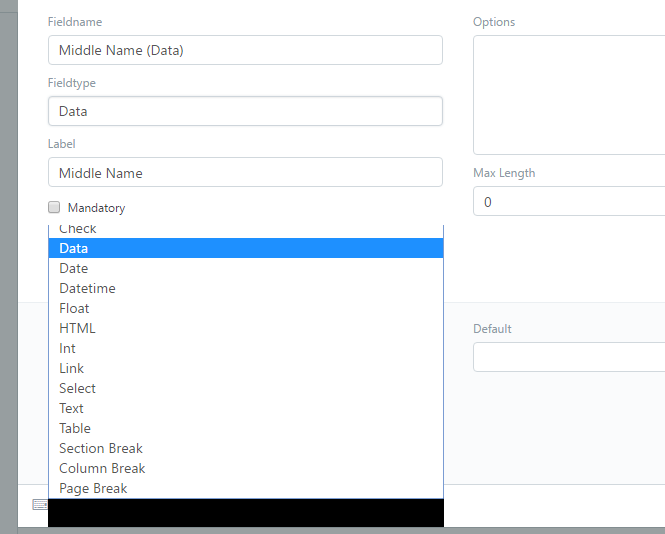The width and height of the screenshot is (665, 534).
Task: Select the highlighted Data option
Action: point(246,248)
